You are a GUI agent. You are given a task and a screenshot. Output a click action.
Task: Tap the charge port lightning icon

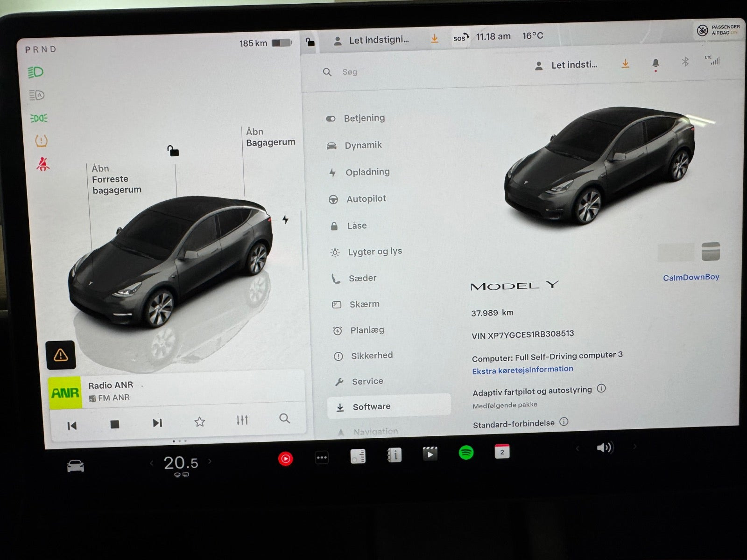[285, 219]
